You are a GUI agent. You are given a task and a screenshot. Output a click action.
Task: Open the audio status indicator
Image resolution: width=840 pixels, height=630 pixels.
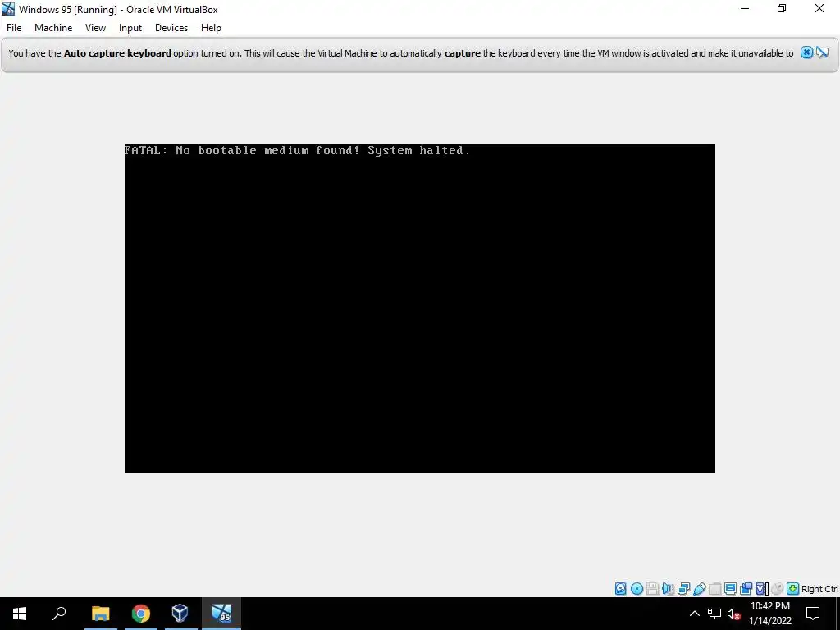(x=668, y=589)
